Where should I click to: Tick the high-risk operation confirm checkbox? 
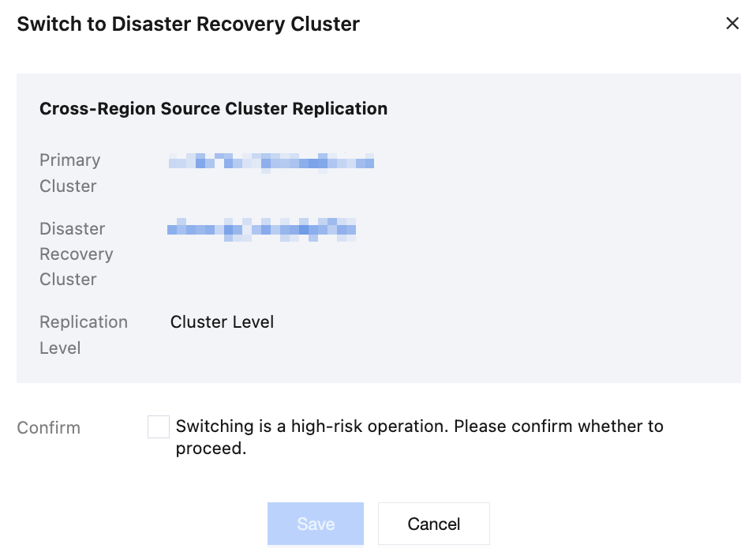(158, 426)
